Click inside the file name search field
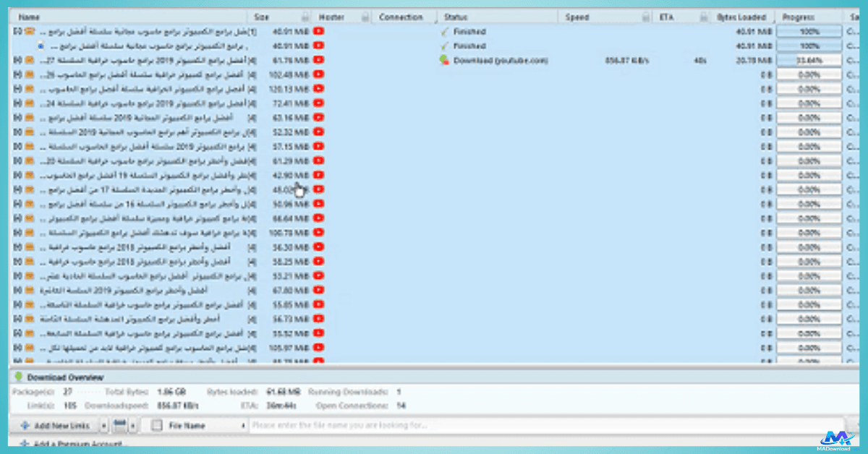 tap(362, 425)
